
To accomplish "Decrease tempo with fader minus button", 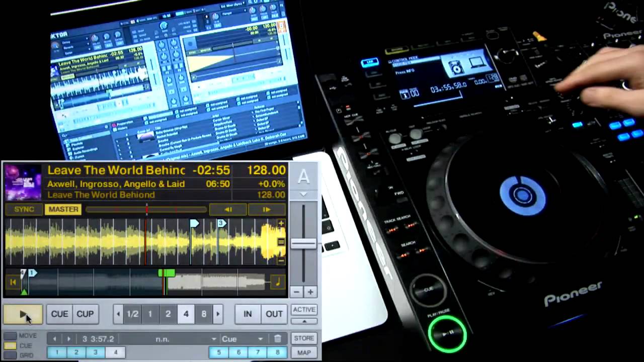I will point(297,292).
